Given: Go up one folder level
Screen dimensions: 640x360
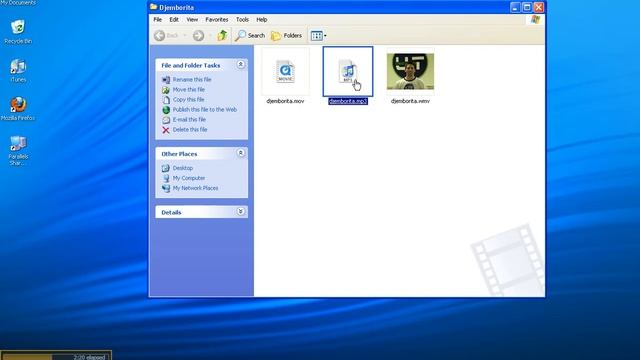Looking at the screenshot, I should coord(222,36).
